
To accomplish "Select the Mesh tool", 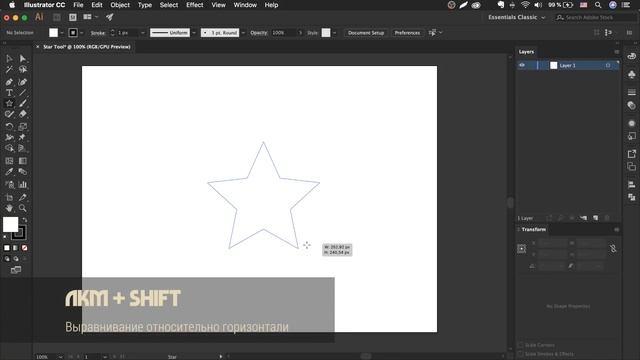I will pos(9,161).
